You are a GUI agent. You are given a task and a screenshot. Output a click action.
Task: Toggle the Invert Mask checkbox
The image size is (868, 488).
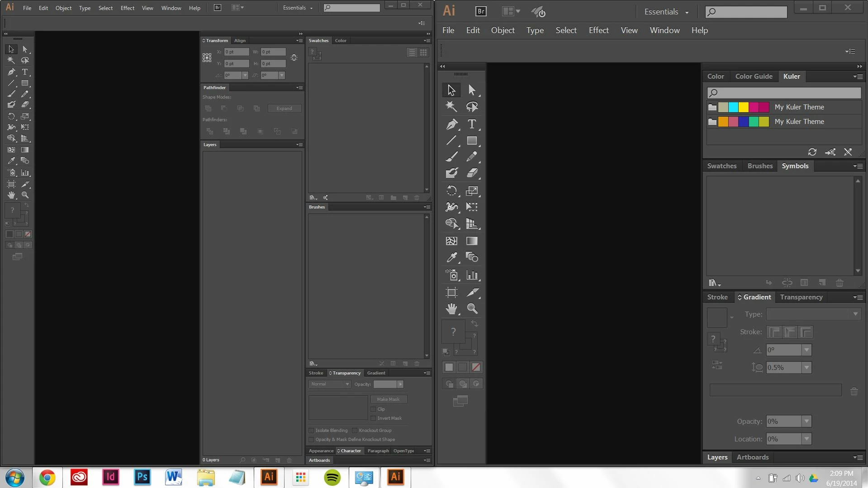(x=374, y=418)
